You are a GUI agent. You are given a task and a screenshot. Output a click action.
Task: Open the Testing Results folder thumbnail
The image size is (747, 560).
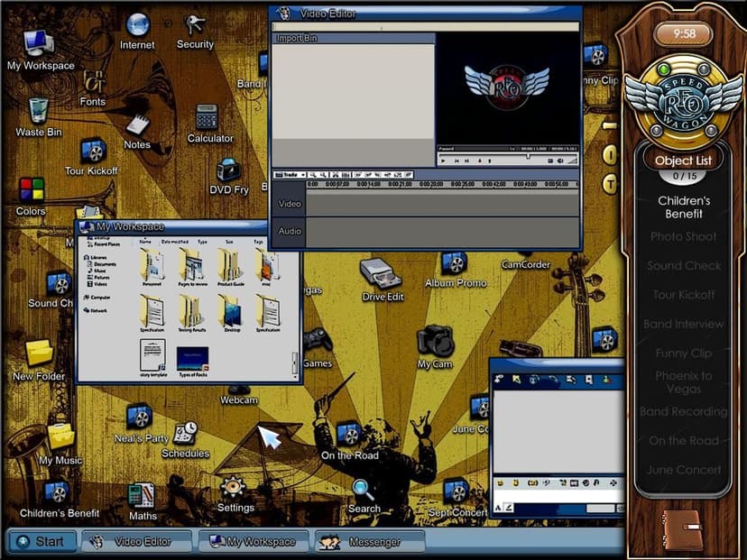tap(191, 313)
